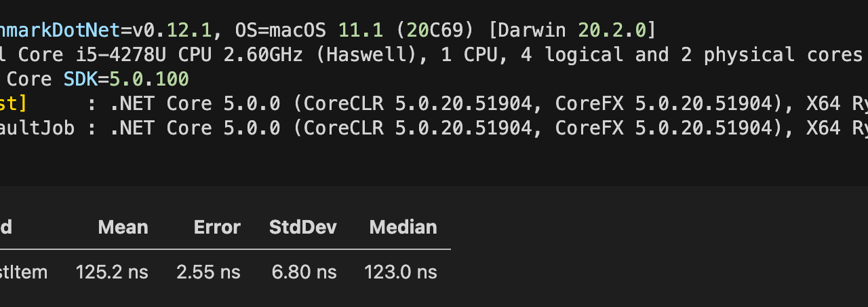Click the partially visible Item method cell
Viewport: 868px width, 307px height.
click(x=24, y=272)
